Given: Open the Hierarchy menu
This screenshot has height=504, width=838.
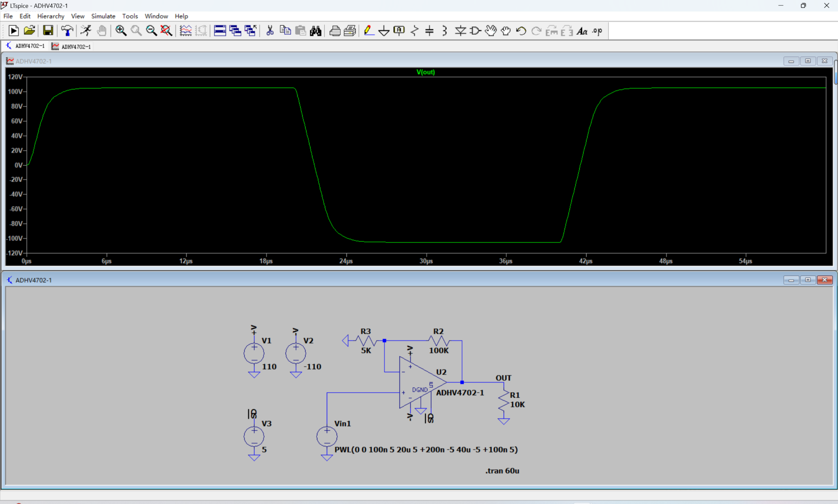Looking at the screenshot, I should [x=50, y=16].
